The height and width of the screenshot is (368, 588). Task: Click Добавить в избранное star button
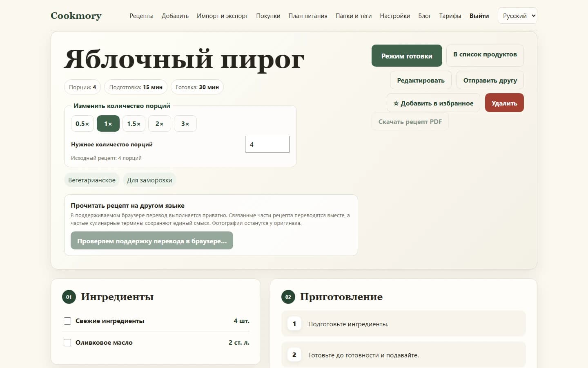point(433,103)
